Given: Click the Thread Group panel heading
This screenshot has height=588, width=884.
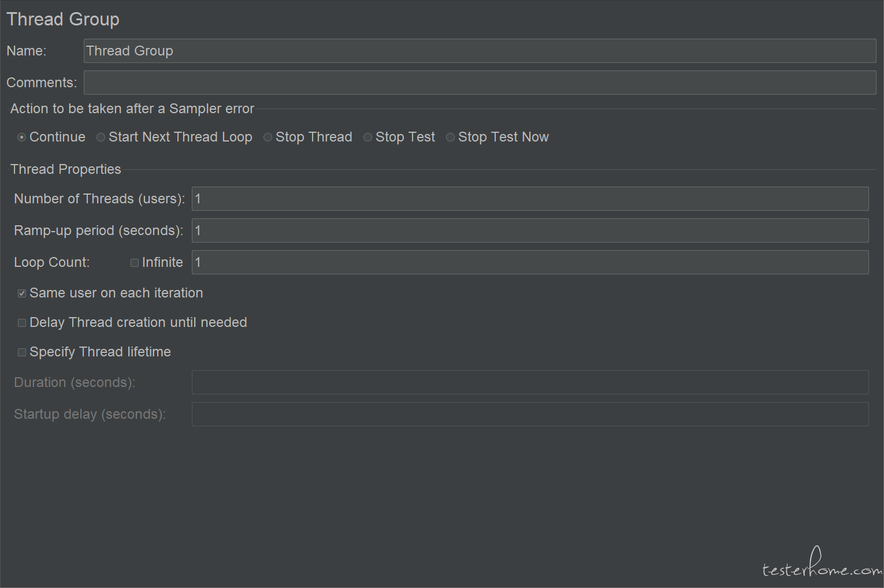Looking at the screenshot, I should point(63,19).
